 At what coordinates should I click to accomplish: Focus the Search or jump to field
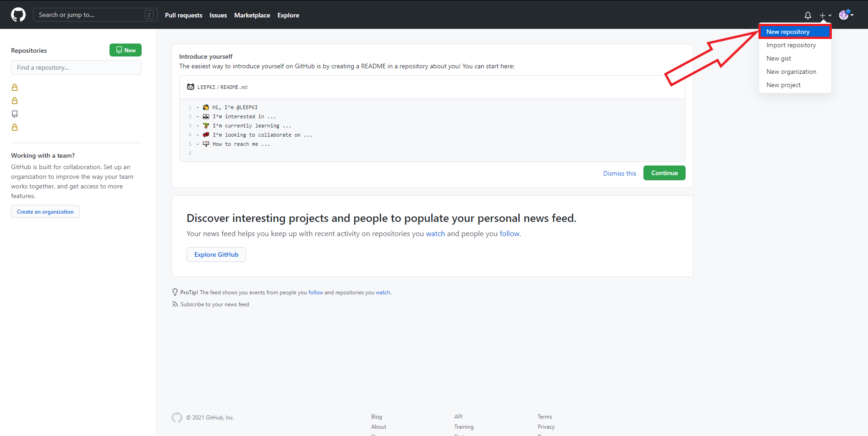click(95, 15)
